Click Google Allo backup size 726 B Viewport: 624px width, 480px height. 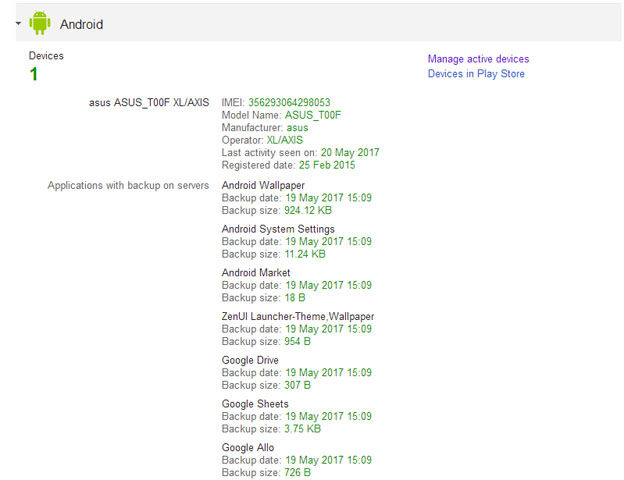297,473
